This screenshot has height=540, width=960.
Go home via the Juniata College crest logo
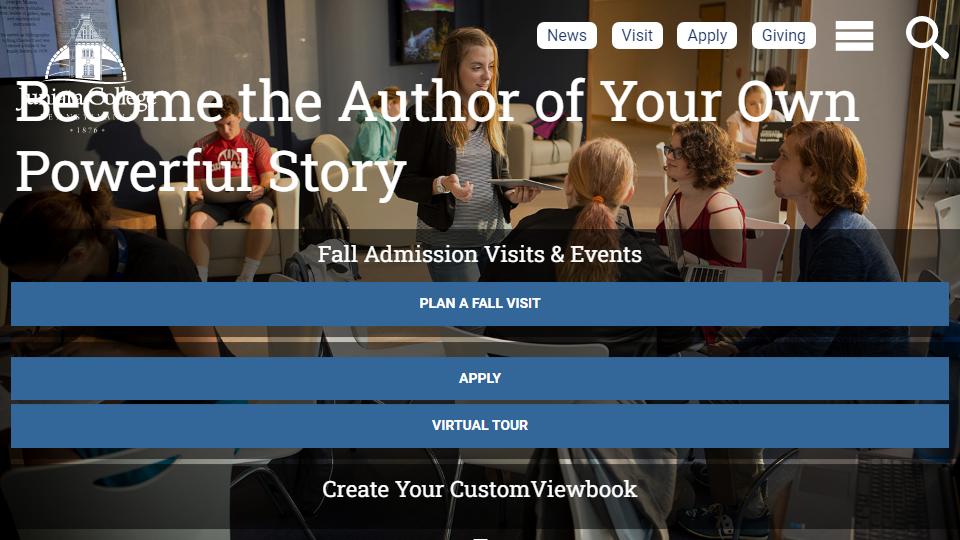[x=86, y=49]
